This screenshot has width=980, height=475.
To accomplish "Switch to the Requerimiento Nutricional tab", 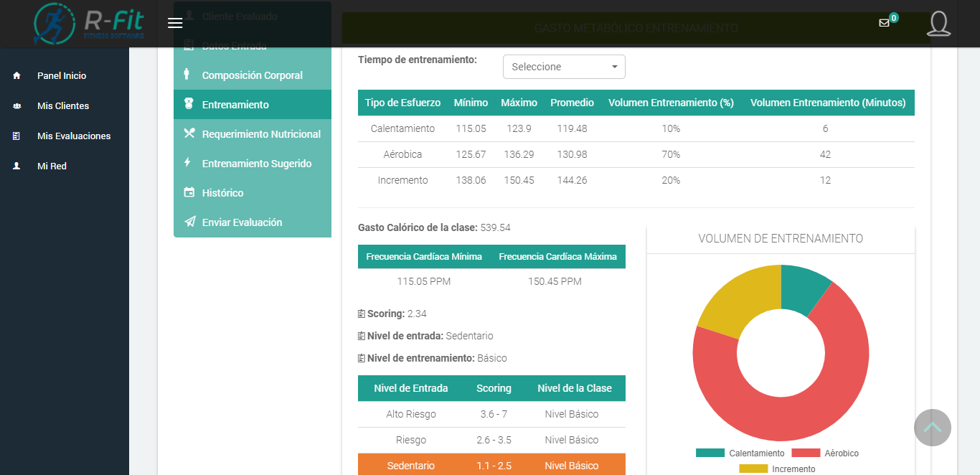I will point(261,134).
